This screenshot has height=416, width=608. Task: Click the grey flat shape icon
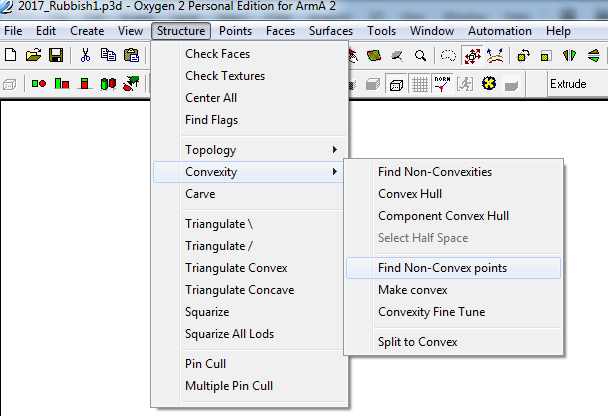[x=511, y=85]
